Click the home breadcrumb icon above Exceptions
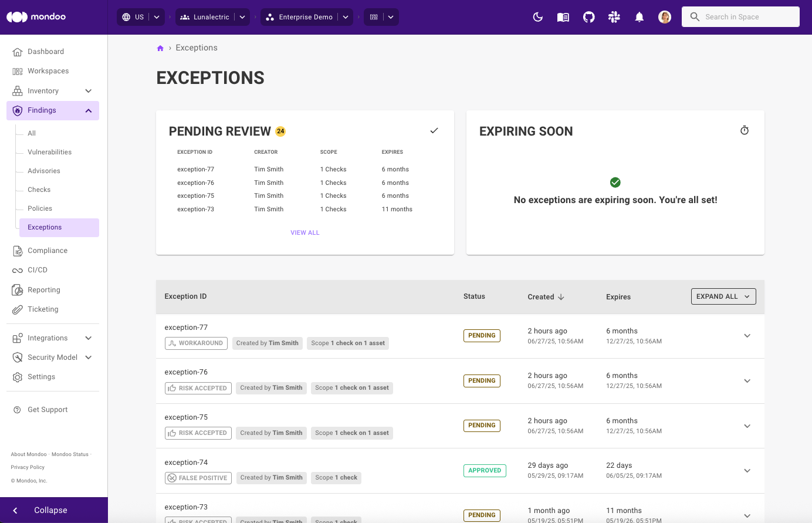 click(x=160, y=48)
